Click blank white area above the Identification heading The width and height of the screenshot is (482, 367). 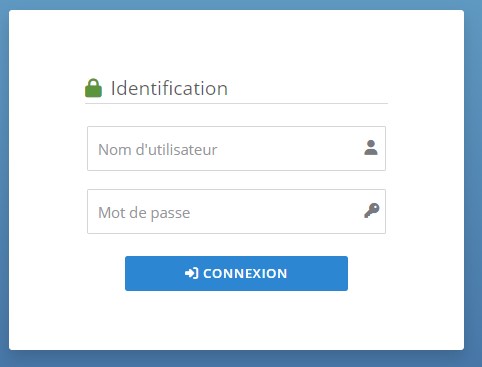pyautogui.click(x=236, y=43)
